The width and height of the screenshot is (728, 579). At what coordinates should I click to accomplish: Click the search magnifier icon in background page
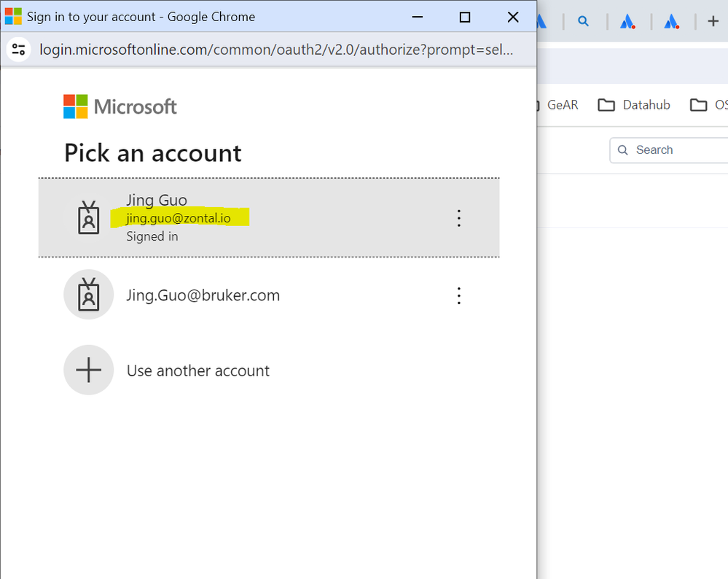622,150
